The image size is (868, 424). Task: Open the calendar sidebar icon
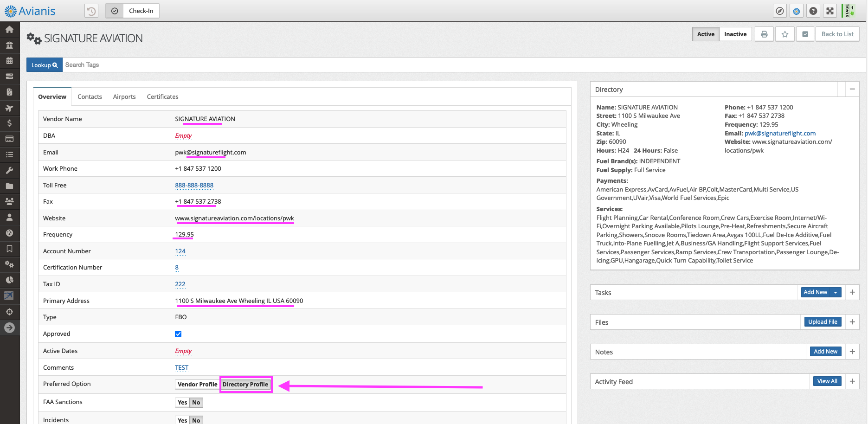click(9, 61)
